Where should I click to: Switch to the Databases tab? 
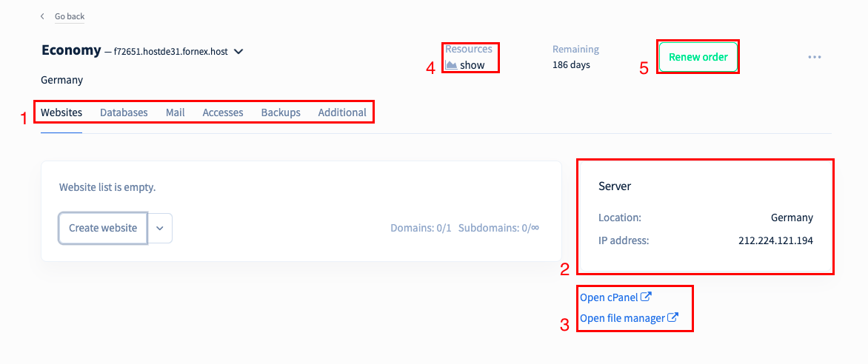click(124, 112)
